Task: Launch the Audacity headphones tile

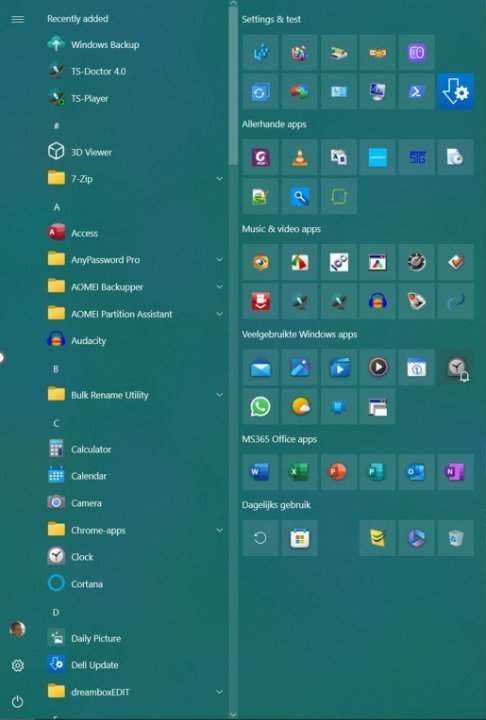Action: (x=378, y=301)
